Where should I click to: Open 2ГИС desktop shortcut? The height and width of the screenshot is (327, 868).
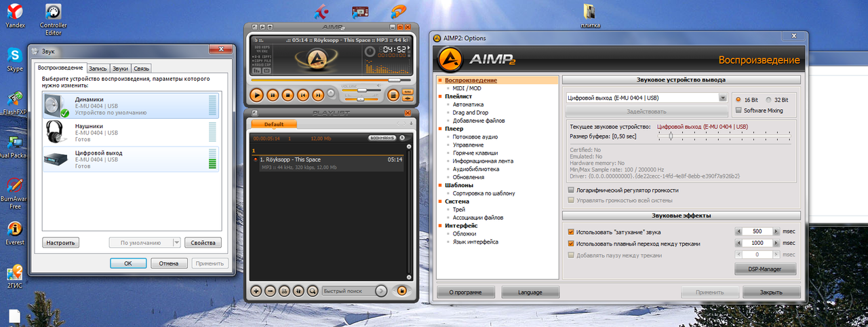coord(14,277)
